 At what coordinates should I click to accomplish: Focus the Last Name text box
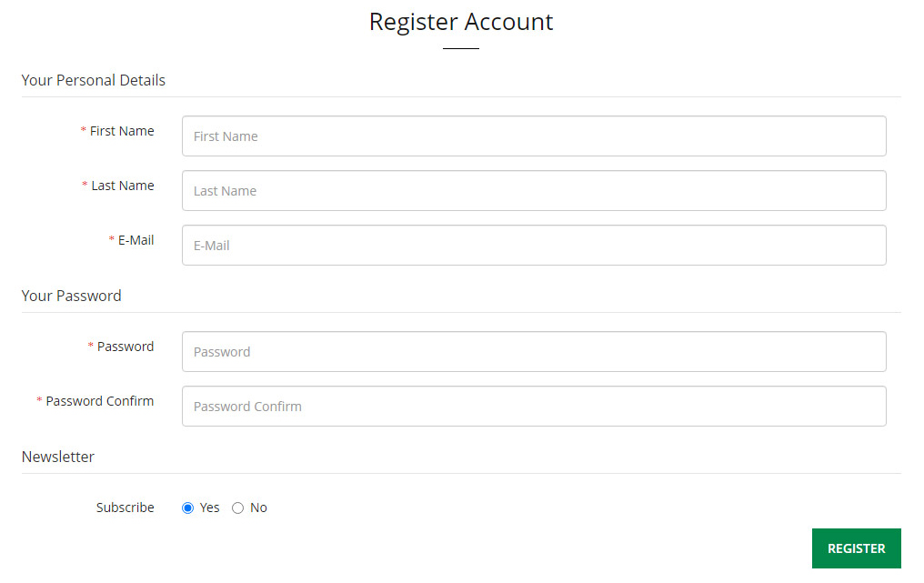(534, 191)
